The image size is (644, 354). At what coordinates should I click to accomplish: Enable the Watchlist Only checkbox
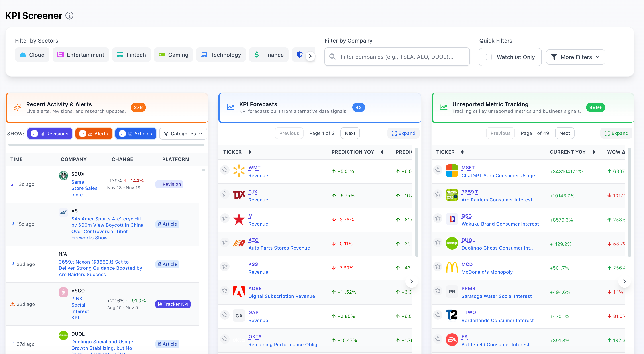tap(489, 57)
